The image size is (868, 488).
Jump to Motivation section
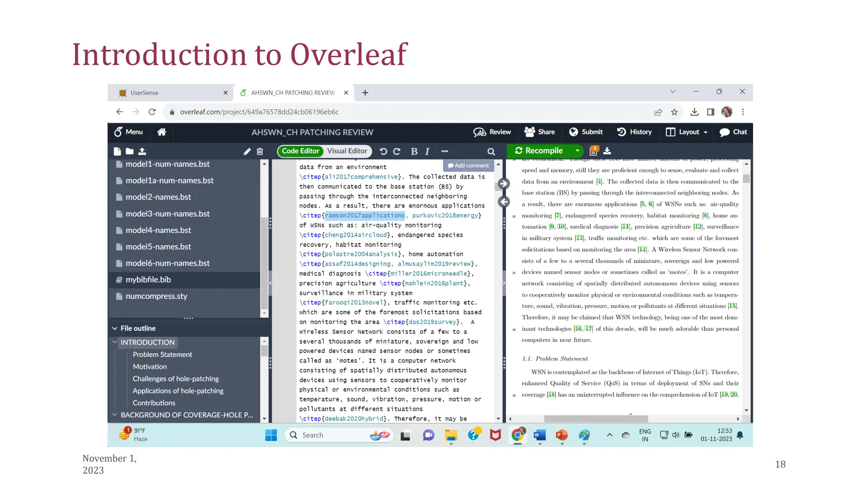click(x=150, y=366)
